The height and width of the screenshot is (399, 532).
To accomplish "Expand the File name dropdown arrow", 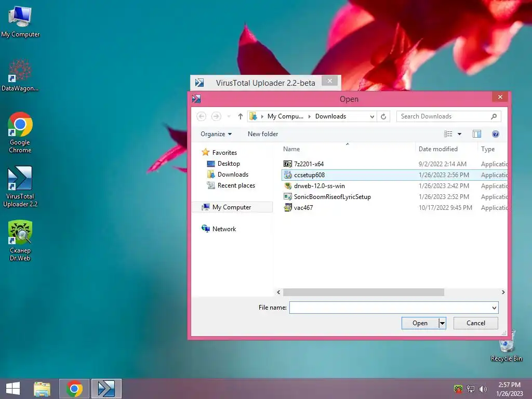I will point(494,308).
